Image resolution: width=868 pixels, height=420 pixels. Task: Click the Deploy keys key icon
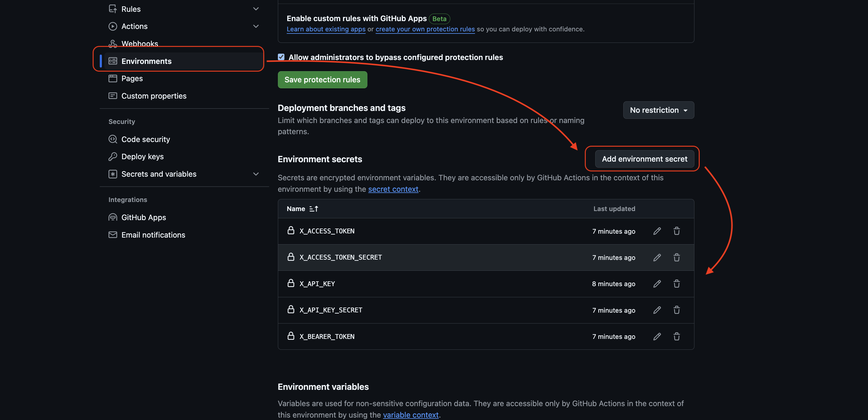(113, 156)
